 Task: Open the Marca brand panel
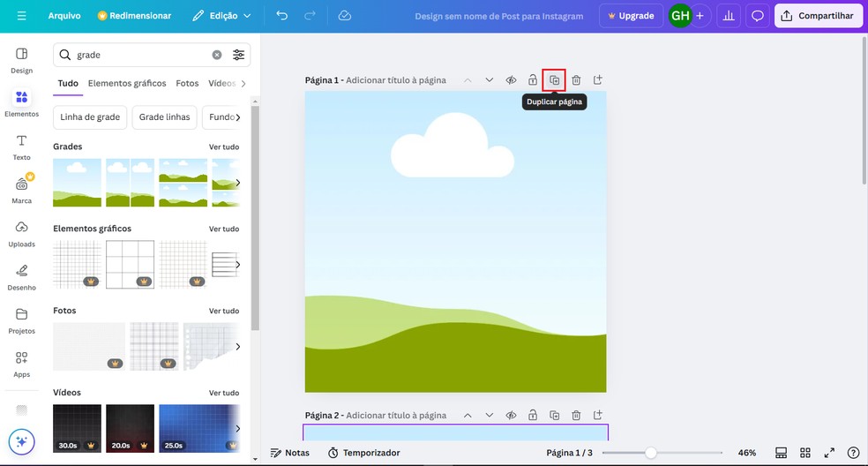21,191
